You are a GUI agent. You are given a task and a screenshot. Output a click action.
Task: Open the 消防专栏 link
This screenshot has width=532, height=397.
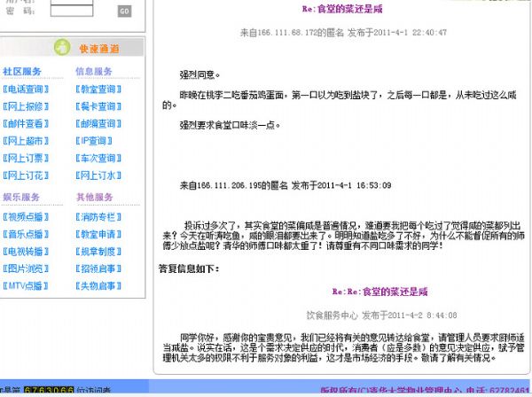point(98,216)
